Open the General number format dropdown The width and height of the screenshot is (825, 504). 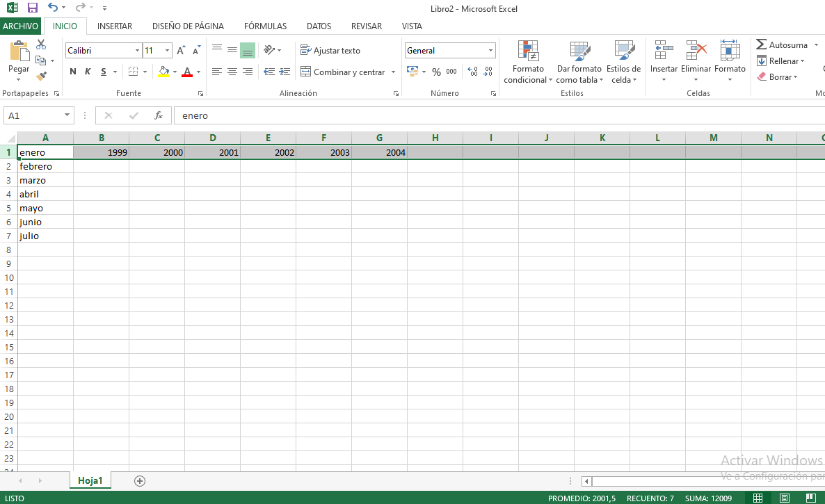tap(490, 51)
